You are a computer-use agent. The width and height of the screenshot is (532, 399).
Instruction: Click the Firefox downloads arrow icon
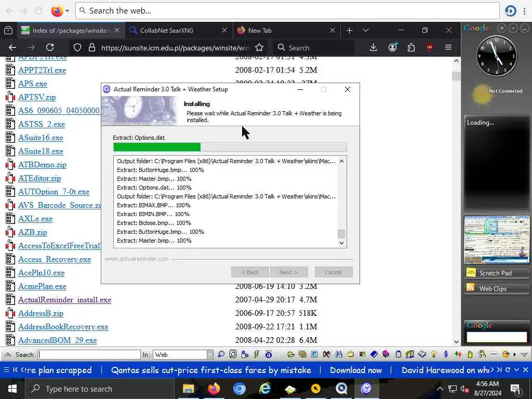[x=373, y=47]
